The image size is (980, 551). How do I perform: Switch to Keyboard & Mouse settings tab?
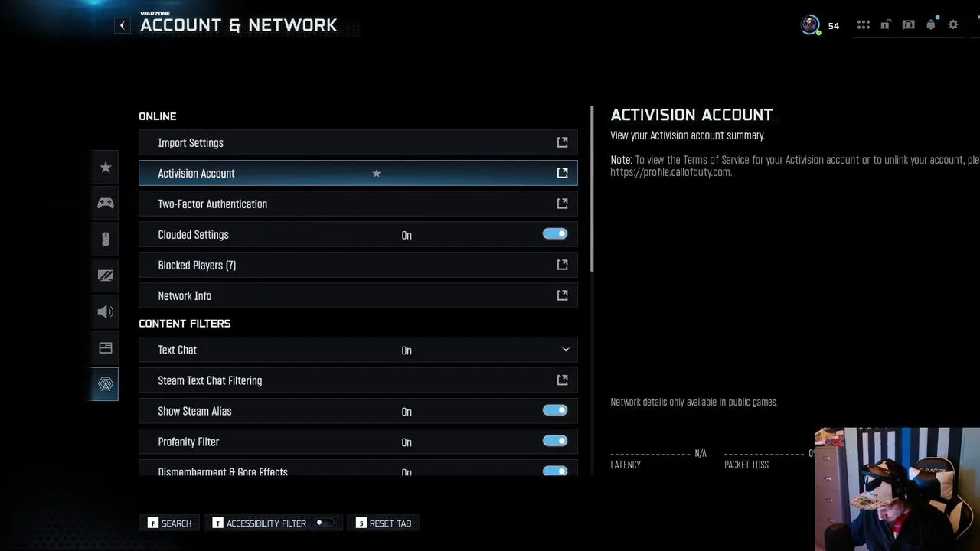tap(106, 239)
